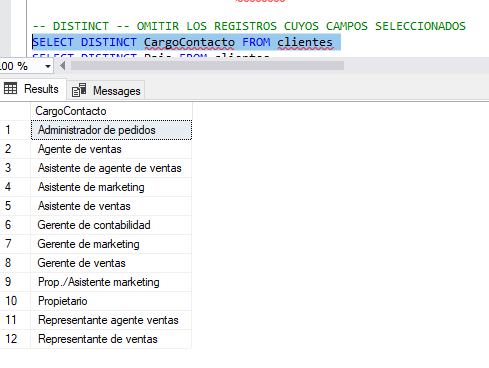489x368 pixels.
Task: Select cell 'Gerente de ventas'
Action: (111, 263)
